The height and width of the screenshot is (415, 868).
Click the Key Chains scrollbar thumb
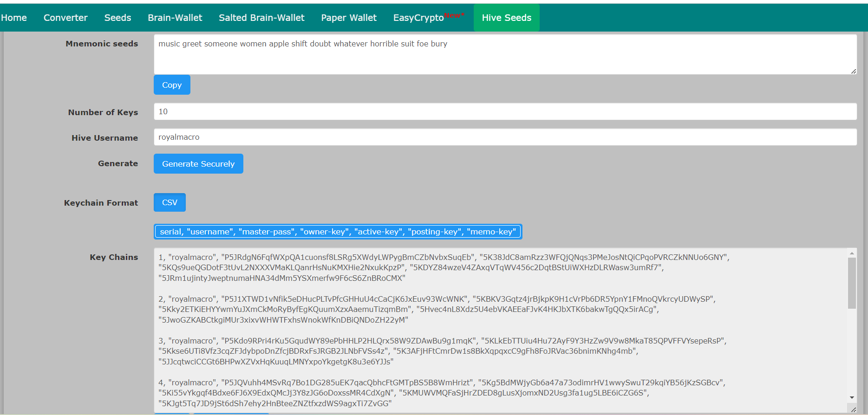(852, 283)
